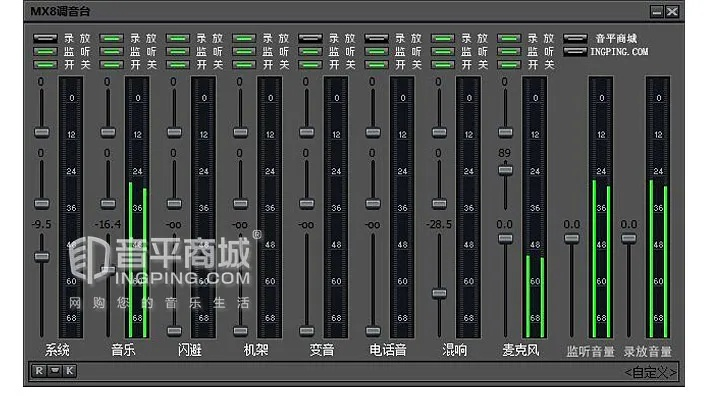Toggle 录放 for the 麦克风 channel
This screenshot has width=710, height=398.
(509, 38)
